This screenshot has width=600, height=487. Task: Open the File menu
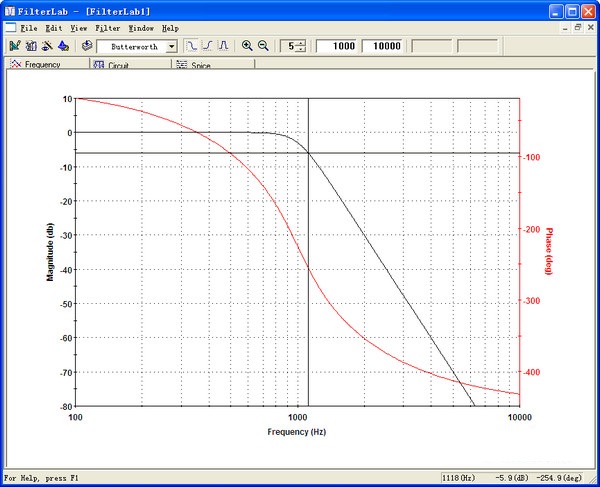(x=29, y=28)
